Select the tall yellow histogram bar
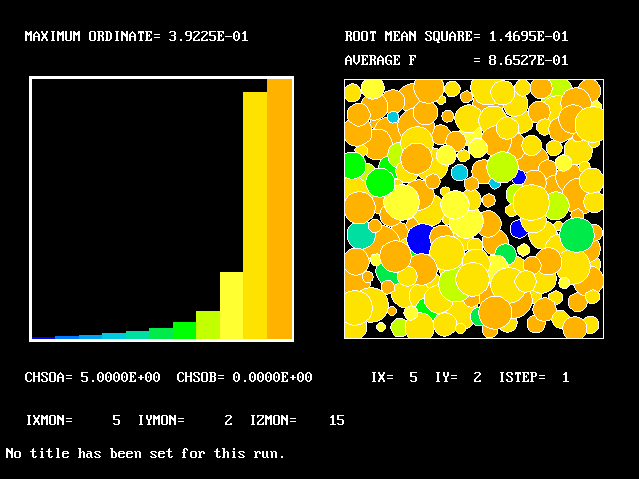The height and width of the screenshot is (479, 639). coord(255,216)
